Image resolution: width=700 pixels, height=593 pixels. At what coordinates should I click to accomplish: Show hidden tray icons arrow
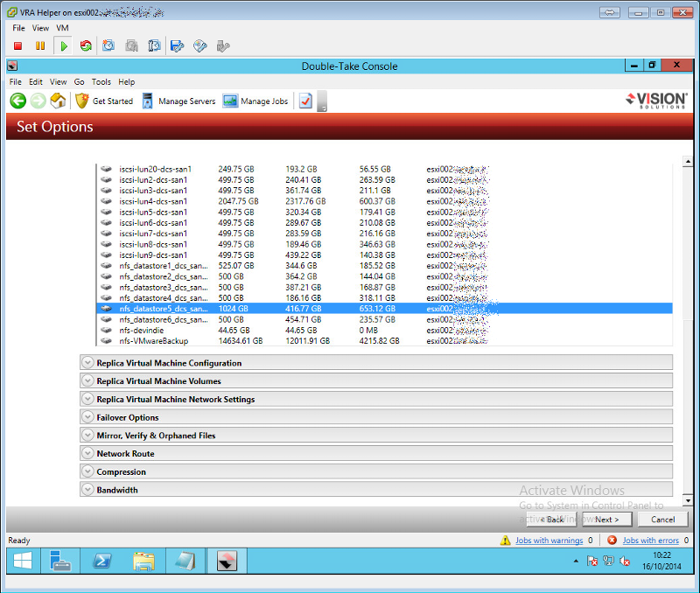click(576, 561)
